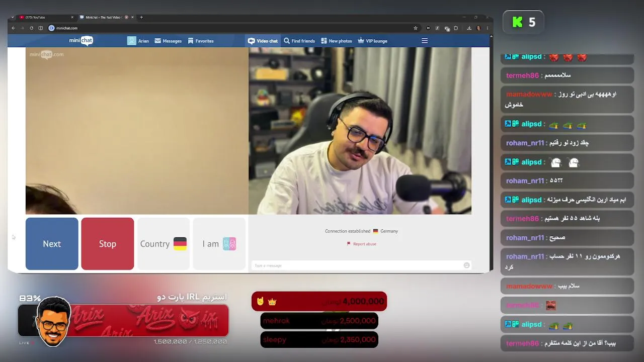Browse New photos
The image size is (644, 362).
[x=337, y=41]
